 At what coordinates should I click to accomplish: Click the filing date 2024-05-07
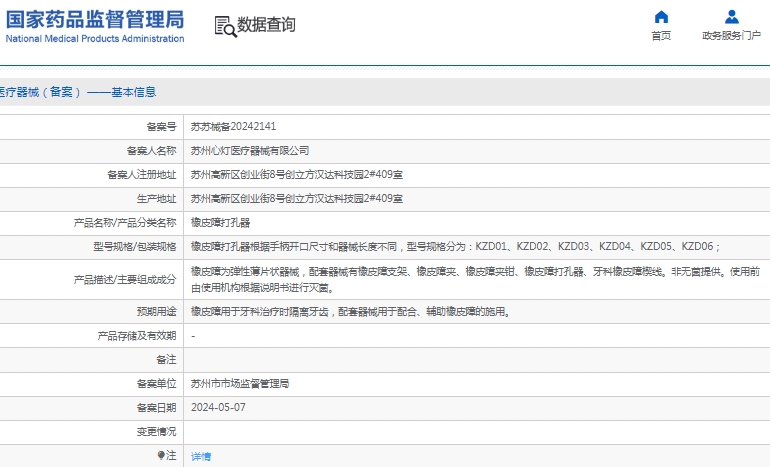(x=218, y=408)
